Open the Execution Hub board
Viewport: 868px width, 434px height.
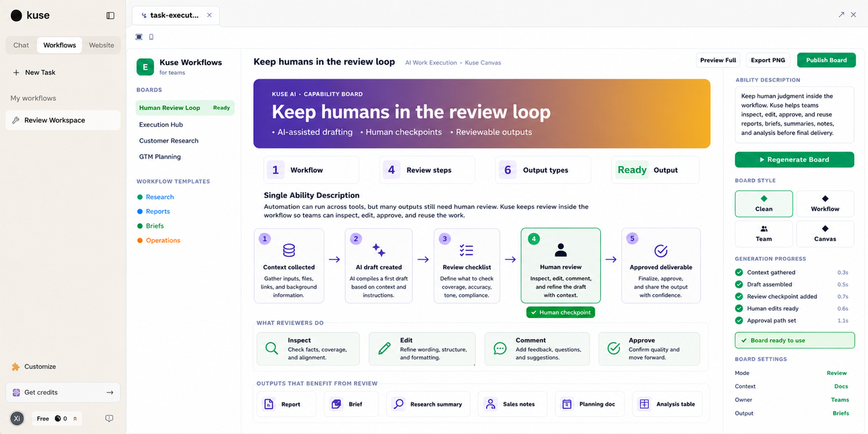(161, 125)
